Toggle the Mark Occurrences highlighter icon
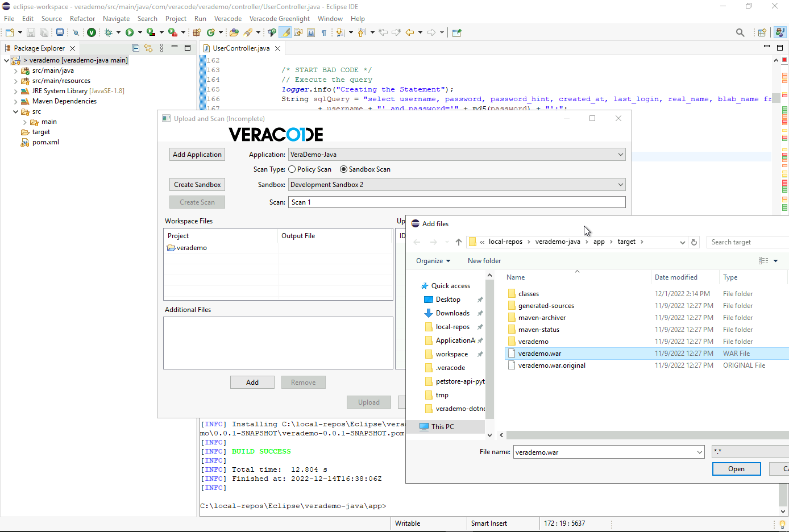 285,32
